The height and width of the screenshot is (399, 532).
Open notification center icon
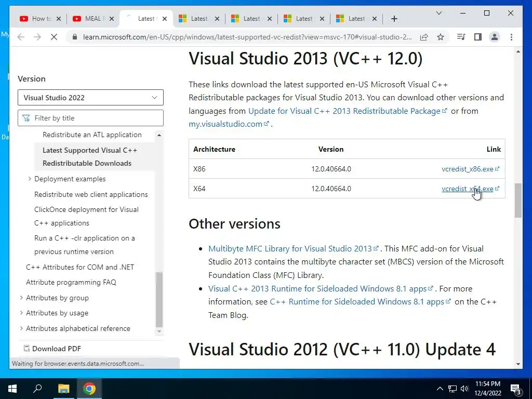(516, 389)
